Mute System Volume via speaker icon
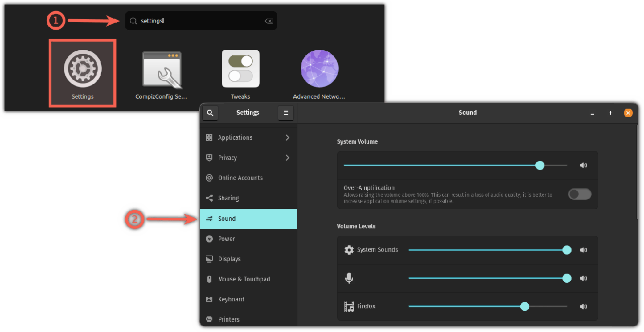Image resolution: width=644 pixels, height=332 pixels. point(583,165)
